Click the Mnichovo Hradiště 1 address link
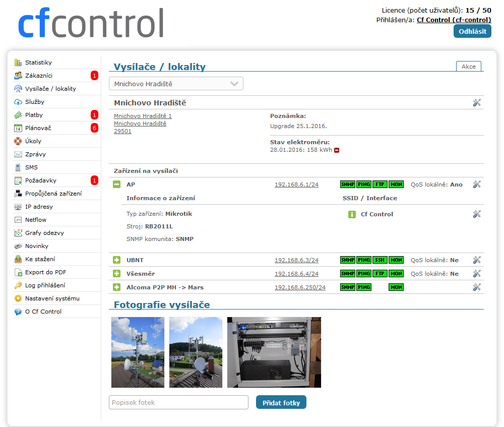 [x=143, y=116]
